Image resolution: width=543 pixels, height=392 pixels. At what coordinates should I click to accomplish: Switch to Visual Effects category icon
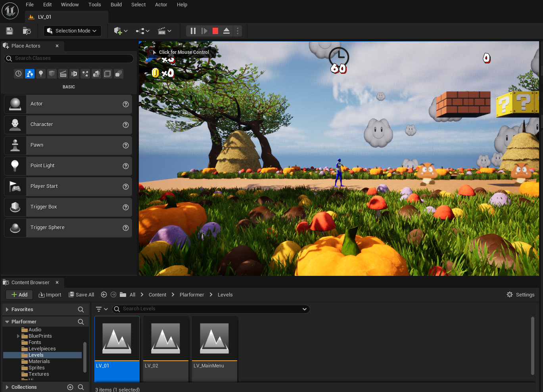point(85,74)
